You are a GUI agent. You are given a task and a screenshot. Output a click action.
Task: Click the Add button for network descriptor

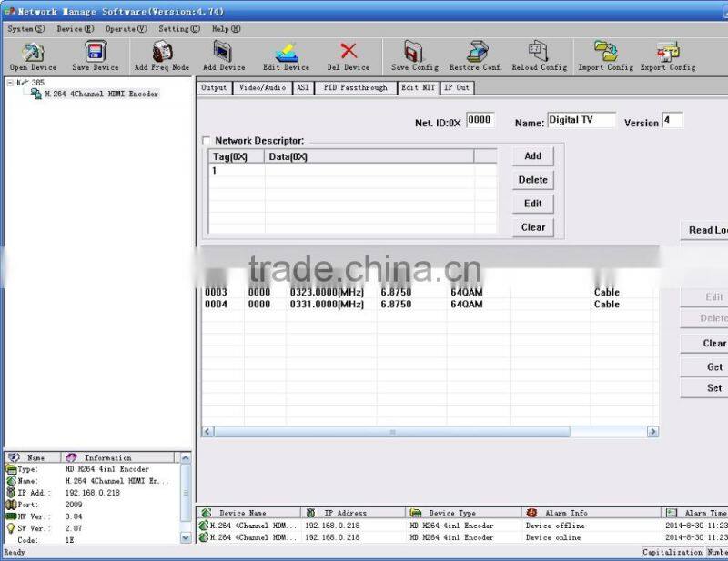point(532,156)
